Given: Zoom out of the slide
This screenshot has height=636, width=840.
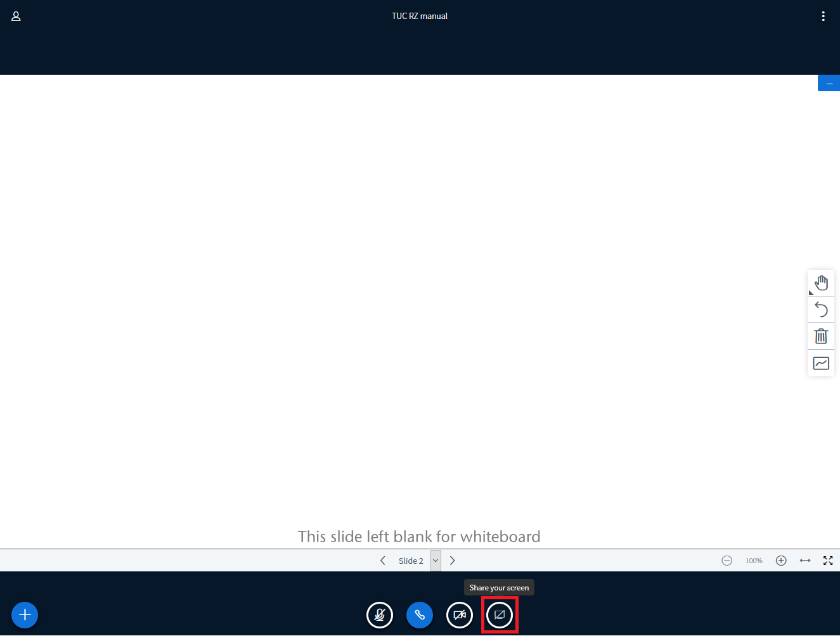Looking at the screenshot, I should point(727,561).
